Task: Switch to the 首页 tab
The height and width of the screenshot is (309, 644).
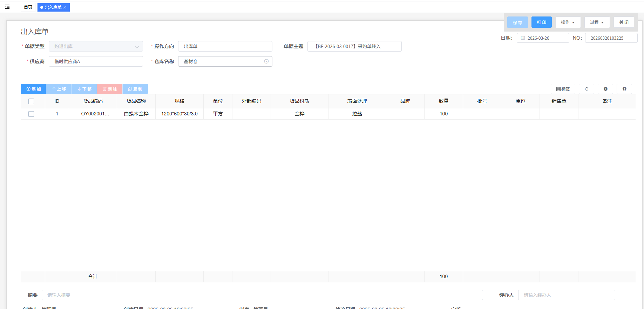Action: click(28, 7)
